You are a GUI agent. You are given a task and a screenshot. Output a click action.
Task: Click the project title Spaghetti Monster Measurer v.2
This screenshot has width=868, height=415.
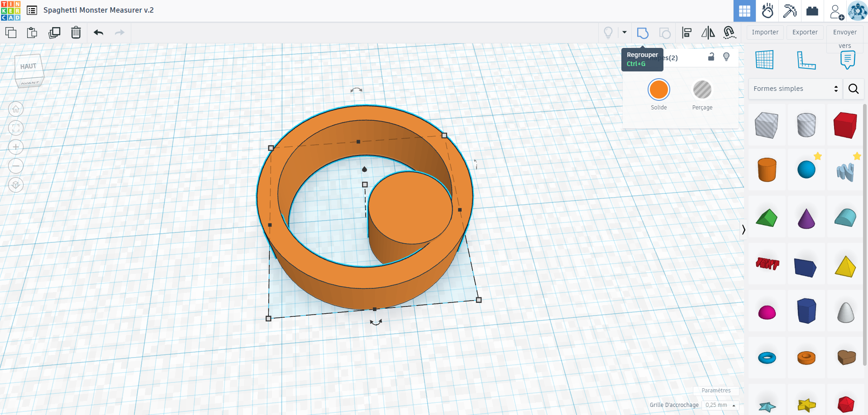coord(99,10)
